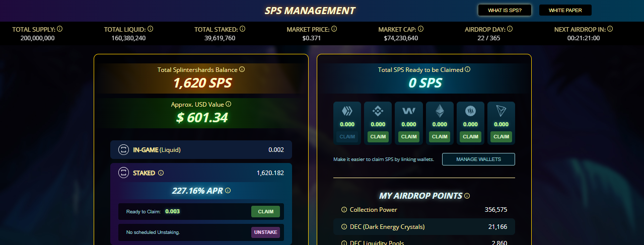Click info icon beside Total Splintershards Balance
This screenshot has width=644, height=245.
242,69
